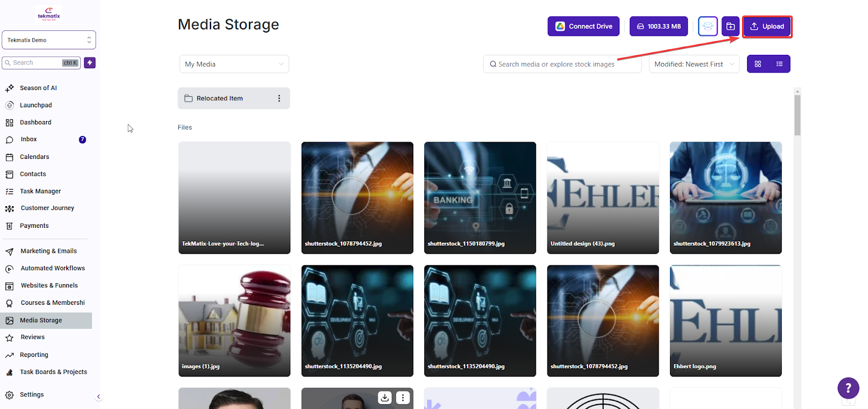Click the purple lightning quick-action icon
The height and width of the screenshot is (409, 868).
click(90, 63)
